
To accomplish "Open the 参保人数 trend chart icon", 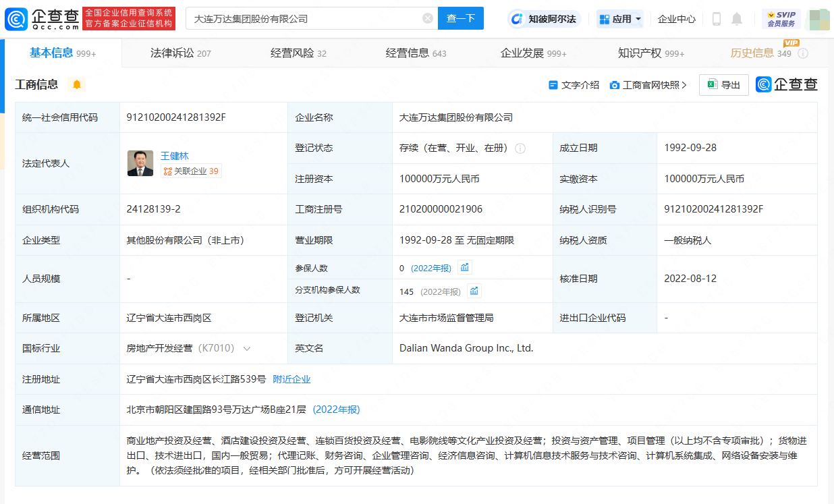I will pos(465,268).
